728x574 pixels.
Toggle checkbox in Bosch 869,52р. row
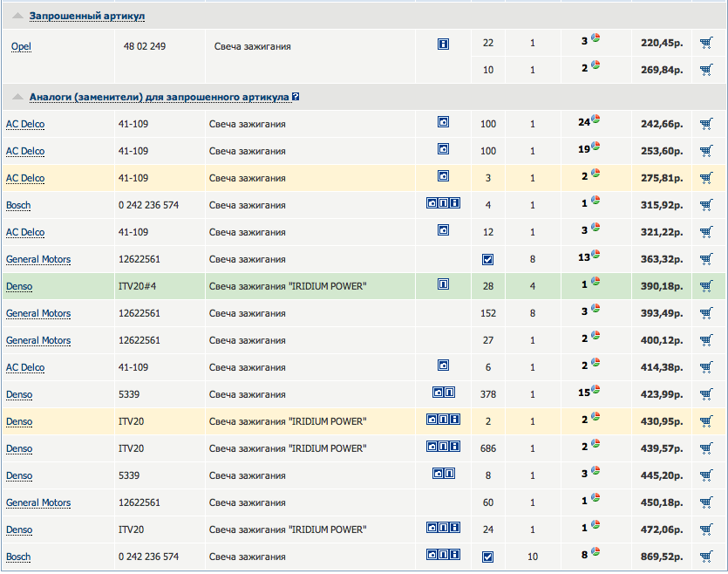tap(487, 557)
